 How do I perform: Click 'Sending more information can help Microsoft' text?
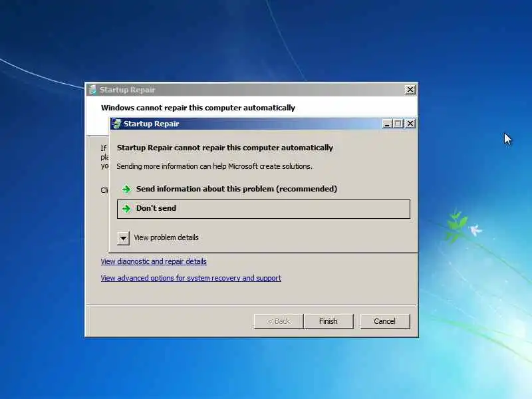214,167
